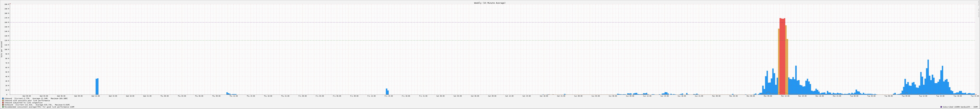
Task: Click the red link congestion legend swatch
Action: (3, 103)
